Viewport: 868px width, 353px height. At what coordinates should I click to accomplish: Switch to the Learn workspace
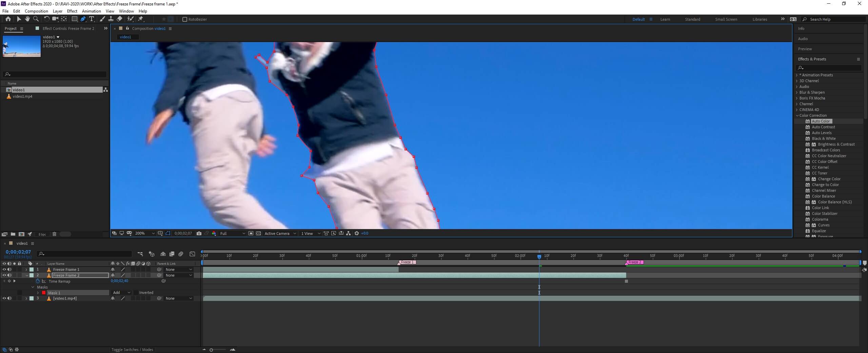(x=665, y=19)
